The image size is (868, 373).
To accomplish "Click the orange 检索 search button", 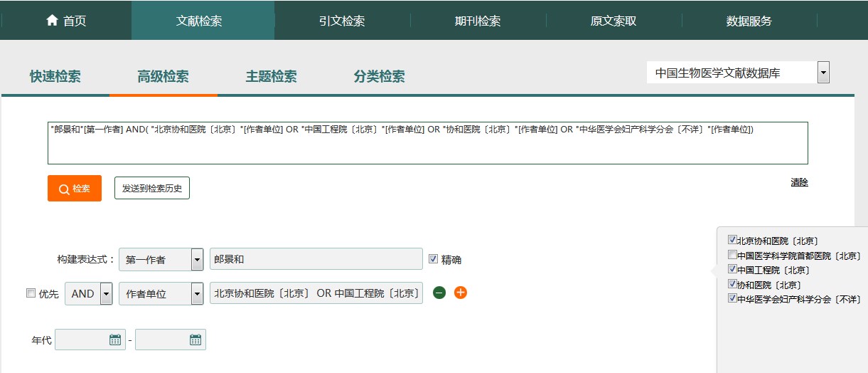I will tap(75, 189).
